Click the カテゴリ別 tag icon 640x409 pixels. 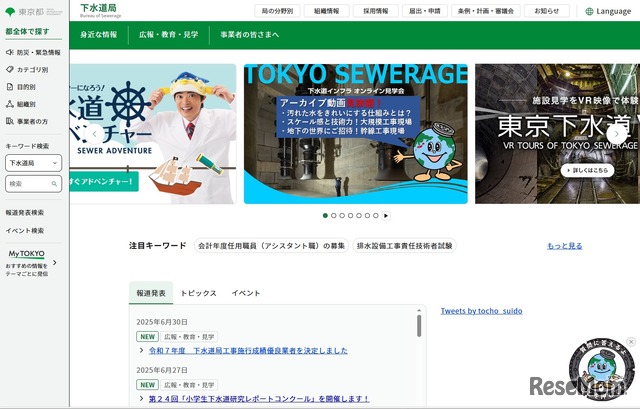point(10,69)
